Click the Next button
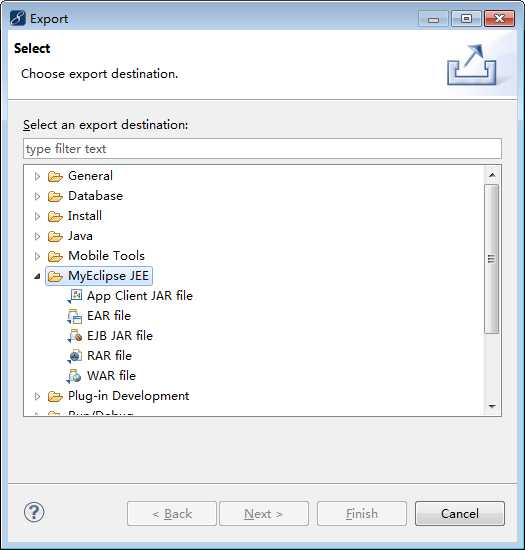 pyautogui.click(x=264, y=514)
